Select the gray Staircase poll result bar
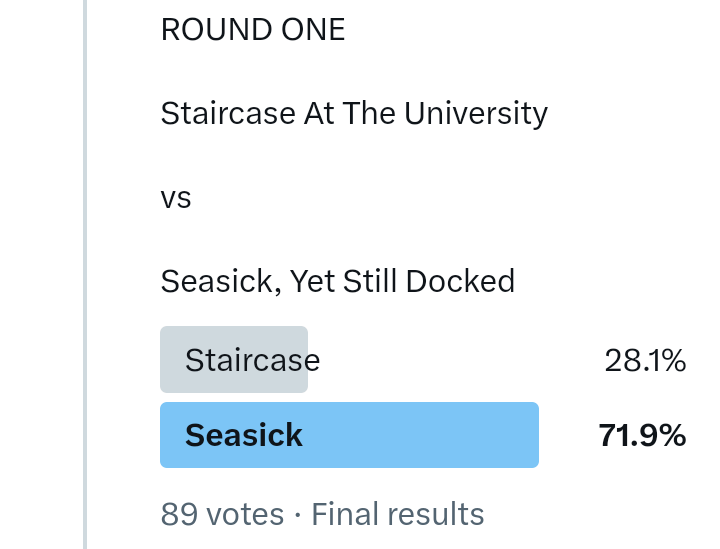The width and height of the screenshot is (720, 549). pyautogui.click(x=233, y=360)
